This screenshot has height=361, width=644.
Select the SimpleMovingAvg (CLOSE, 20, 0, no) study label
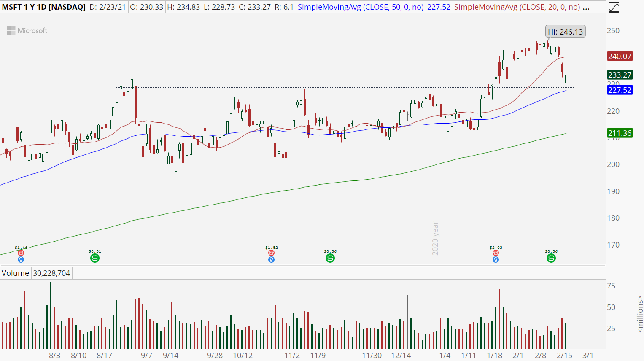[x=517, y=7]
